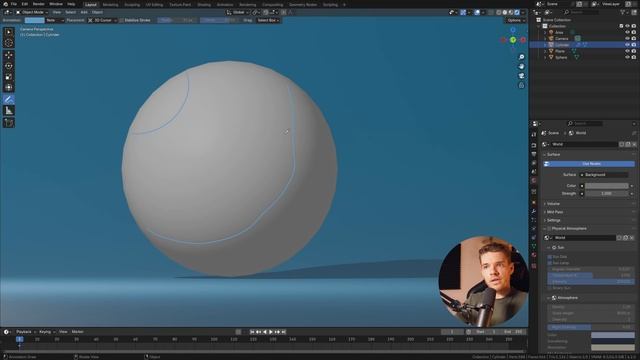Open the Output properties tab icon

click(534, 154)
